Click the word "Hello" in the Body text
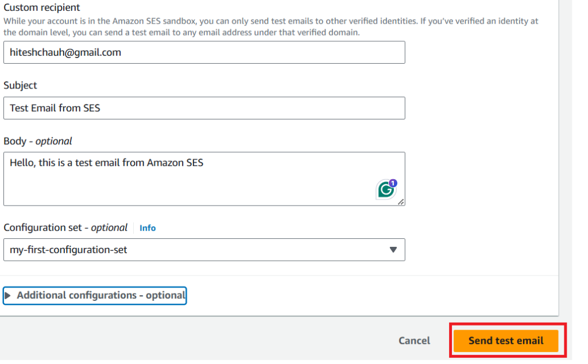Image resolution: width=588 pixels, height=364 pixels. [22, 163]
